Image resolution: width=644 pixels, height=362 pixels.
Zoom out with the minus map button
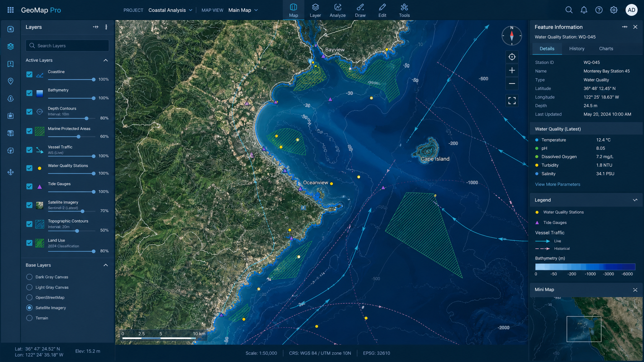[512, 84]
